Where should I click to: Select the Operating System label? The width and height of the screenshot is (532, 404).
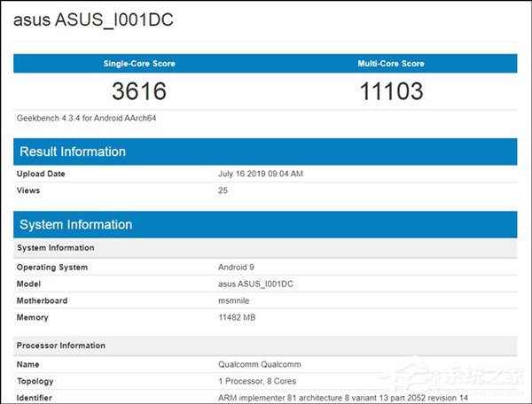(x=52, y=267)
